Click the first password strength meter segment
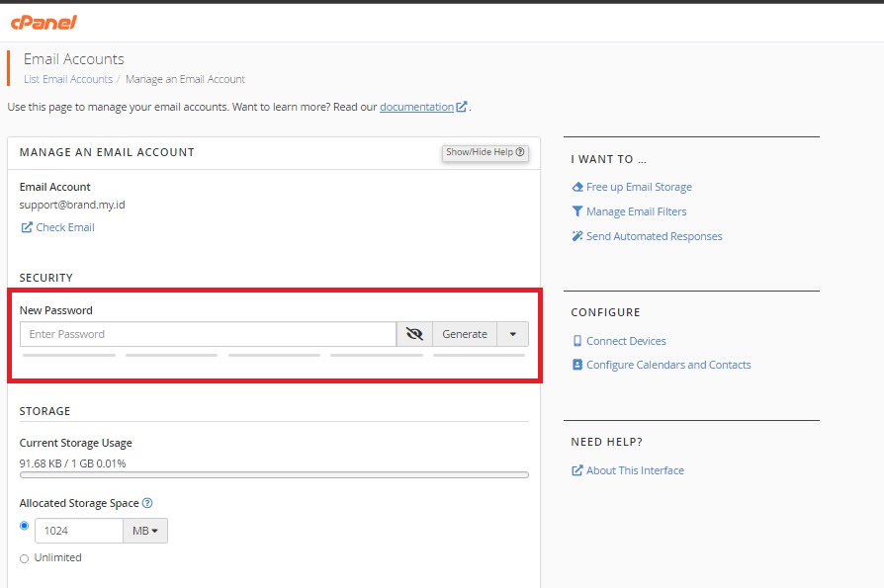This screenshot has width=884, height=588. click(x=69, y=356)
